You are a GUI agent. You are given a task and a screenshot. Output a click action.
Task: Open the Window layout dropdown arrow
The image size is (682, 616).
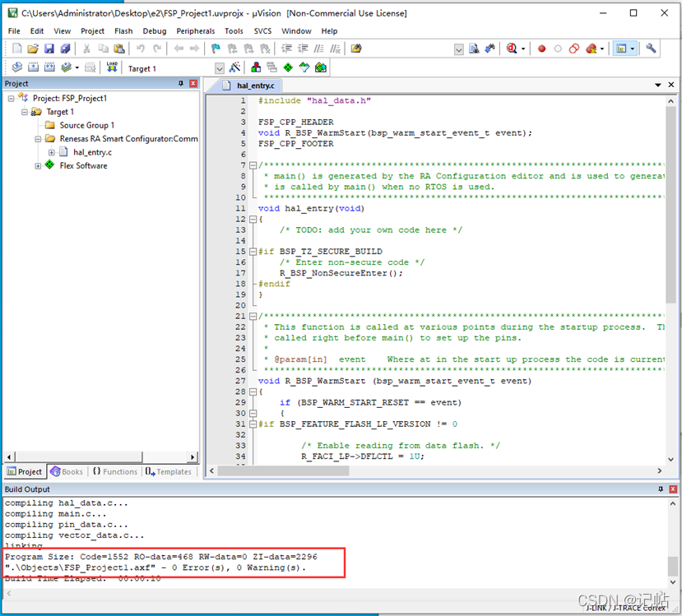coord(632,49)
